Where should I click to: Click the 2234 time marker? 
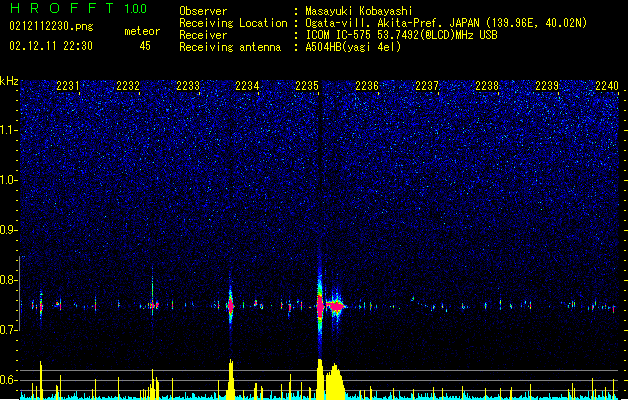pyautogui.click(x=247, y=85)
